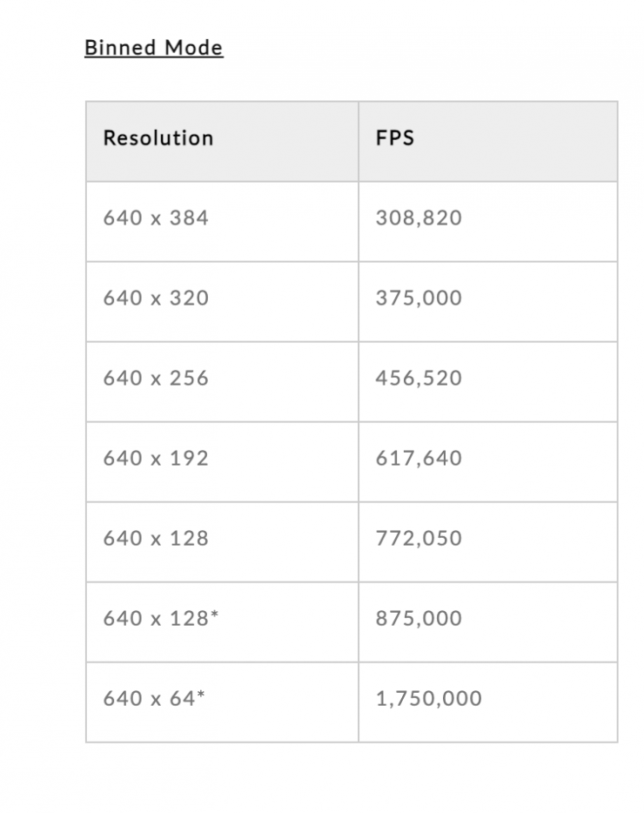Click the 640 x 64* resolution cell
This screenshot has width=644, height=813.
[x=154, y=699]
